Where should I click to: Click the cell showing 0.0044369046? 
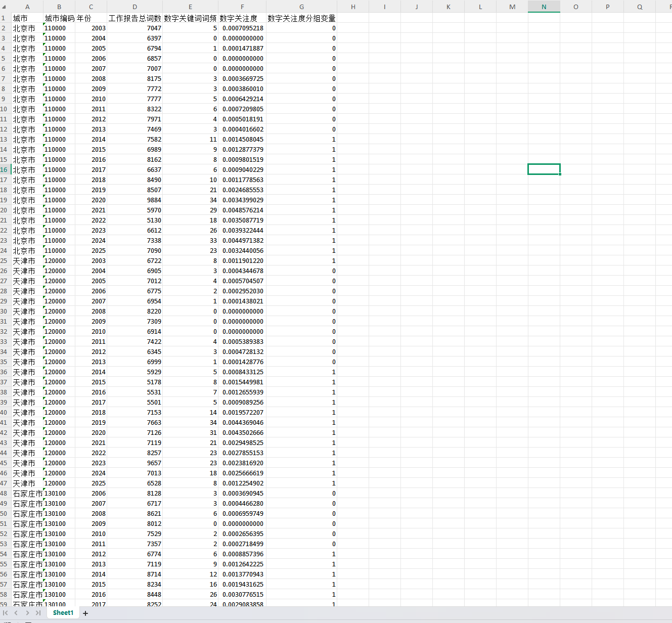click(243, 423)
